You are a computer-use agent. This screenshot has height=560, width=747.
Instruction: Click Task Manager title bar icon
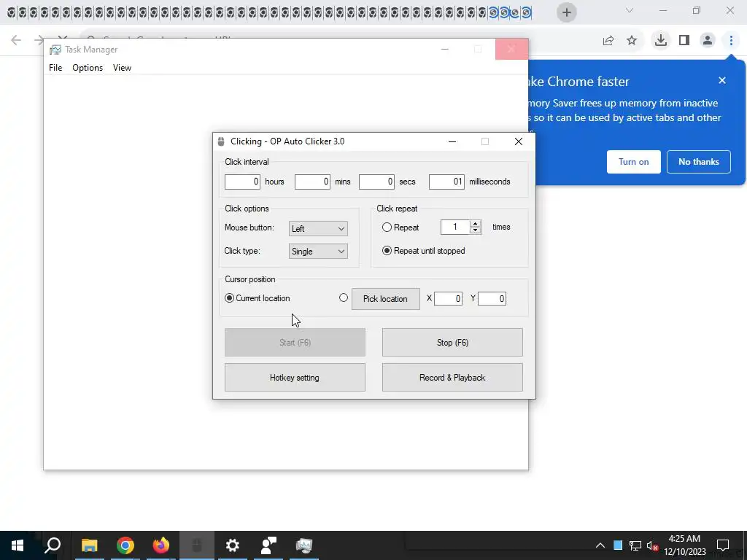(55, 50)
